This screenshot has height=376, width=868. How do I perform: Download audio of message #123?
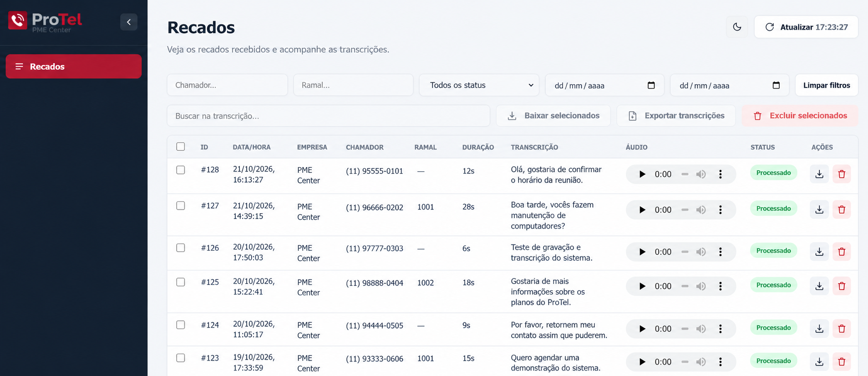pos(819,362)
